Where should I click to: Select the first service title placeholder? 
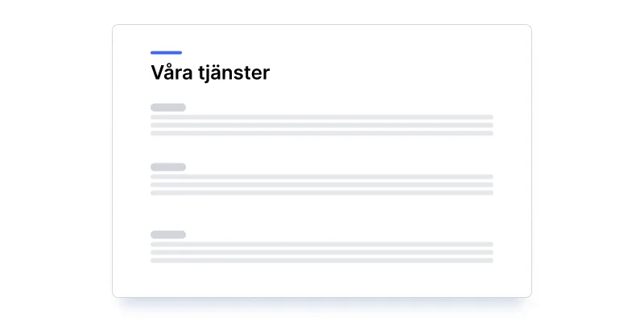click(167, 107)
